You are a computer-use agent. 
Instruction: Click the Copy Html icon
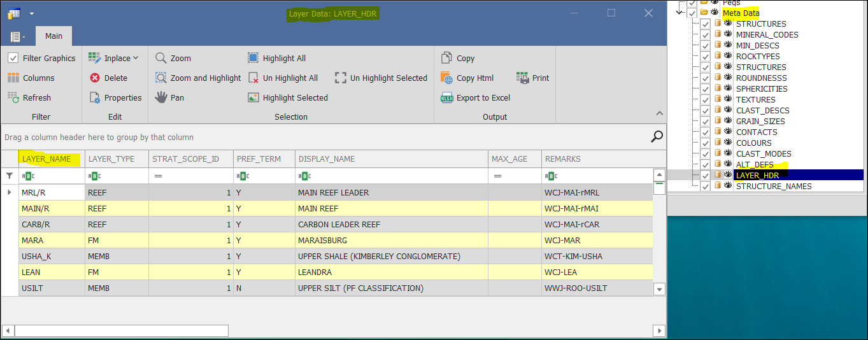click(x=446, y=78)
